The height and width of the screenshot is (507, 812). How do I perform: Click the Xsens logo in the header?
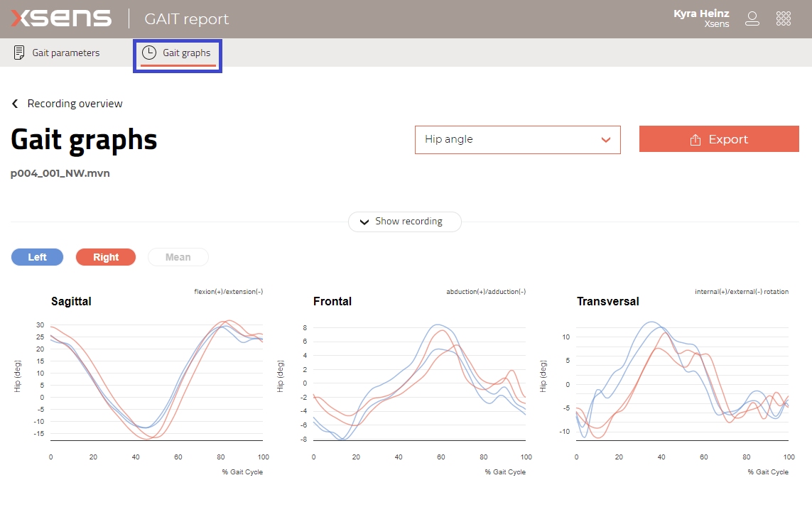[60, 18]
